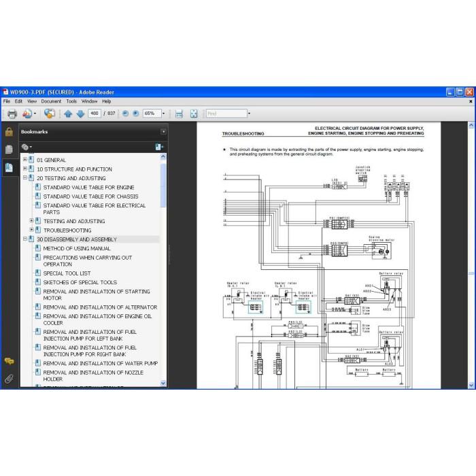Open the Tools menu
The height and width of the screenshot is (476, 476).
(x=71, y=101)
